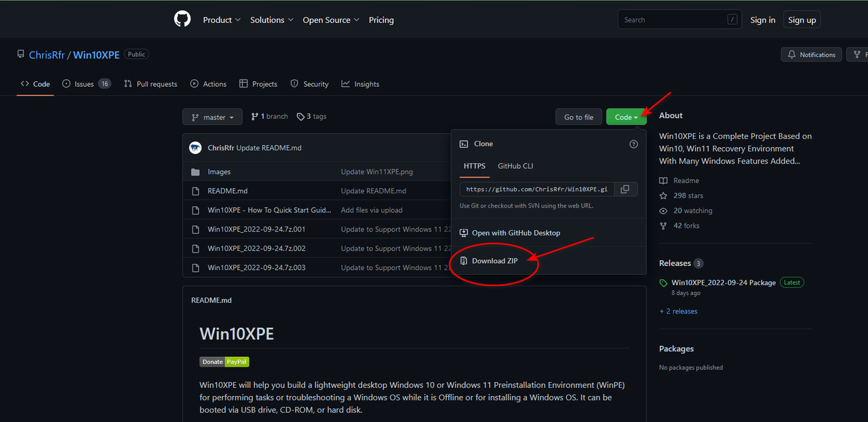This screenshot has width=868, height=422.
Task: Open the ChrisRfr owner link
Action: click(47, 54)
